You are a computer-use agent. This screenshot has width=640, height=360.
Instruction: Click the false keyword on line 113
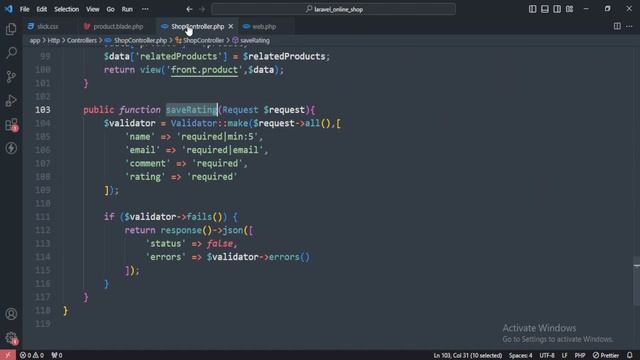[x=220, y=244]
